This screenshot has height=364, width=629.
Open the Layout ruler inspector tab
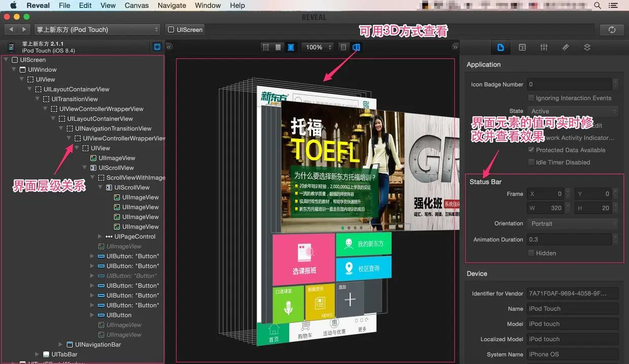tap(565, 47)
